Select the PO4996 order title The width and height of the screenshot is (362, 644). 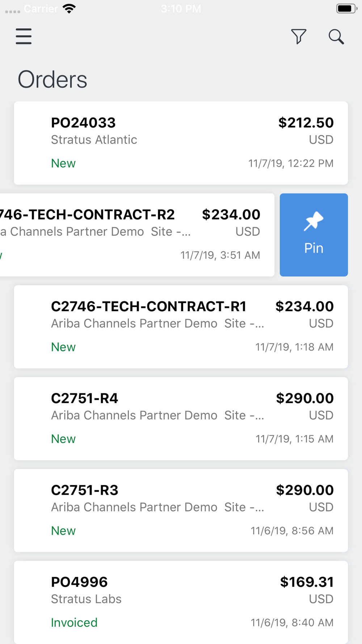click(x=79, y=582)
